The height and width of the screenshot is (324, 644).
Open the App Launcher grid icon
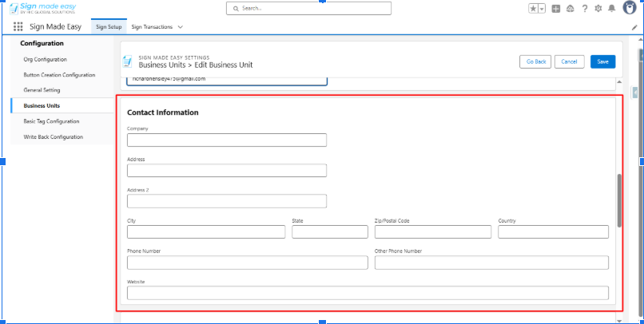pos(18,27)
